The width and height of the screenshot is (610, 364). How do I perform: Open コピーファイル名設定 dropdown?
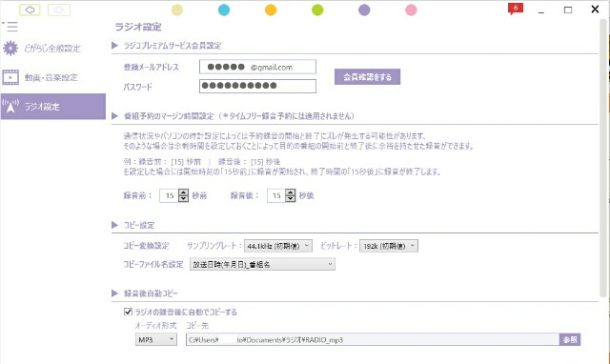pos(262,264)
